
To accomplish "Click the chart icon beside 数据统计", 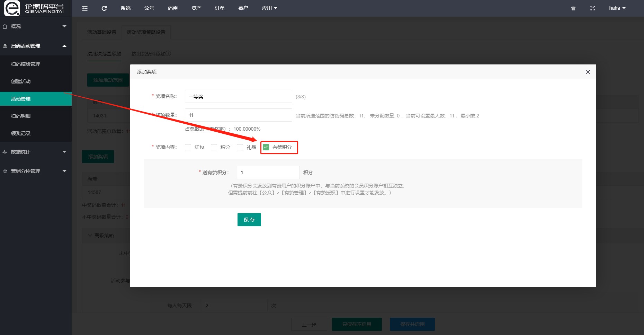I will (x=5, y=152).
